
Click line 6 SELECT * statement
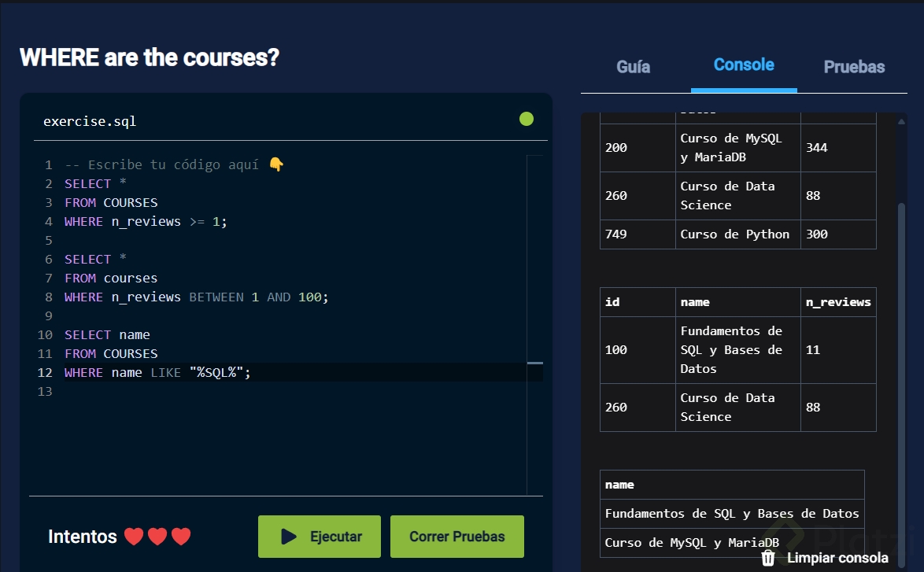(95, 259)
